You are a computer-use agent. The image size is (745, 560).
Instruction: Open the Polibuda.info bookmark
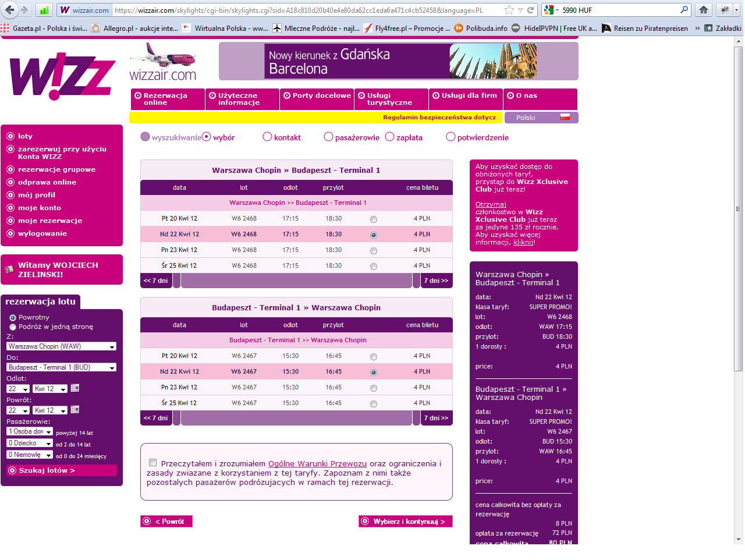[x=481, y=28]
